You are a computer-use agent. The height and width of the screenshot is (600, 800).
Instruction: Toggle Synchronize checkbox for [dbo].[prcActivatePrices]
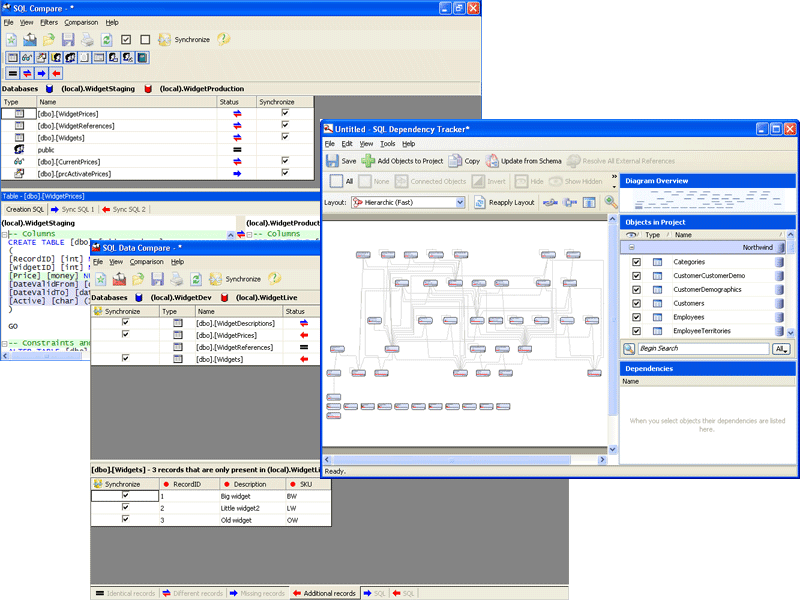[285, 172]
